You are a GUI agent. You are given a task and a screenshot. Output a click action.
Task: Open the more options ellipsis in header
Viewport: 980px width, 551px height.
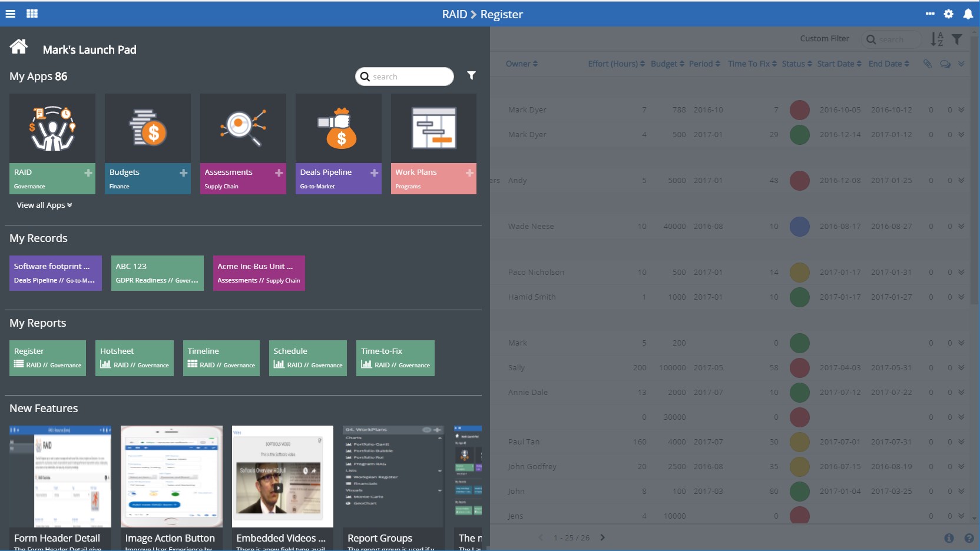[930, 14]
